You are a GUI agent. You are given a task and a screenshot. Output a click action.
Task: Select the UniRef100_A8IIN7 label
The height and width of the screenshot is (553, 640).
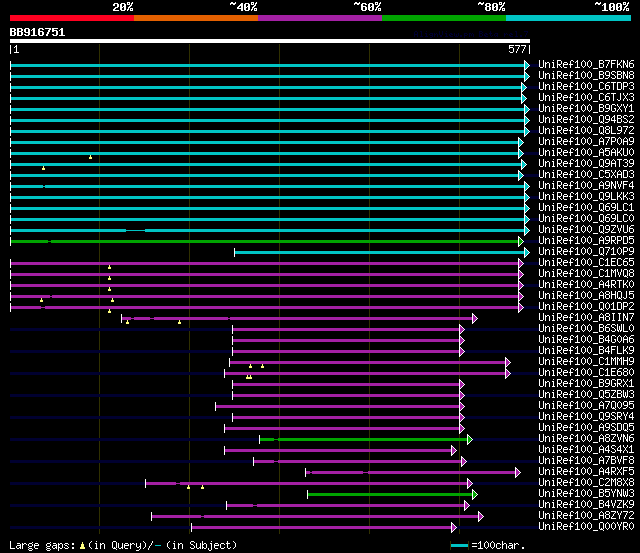coord(586,318)
